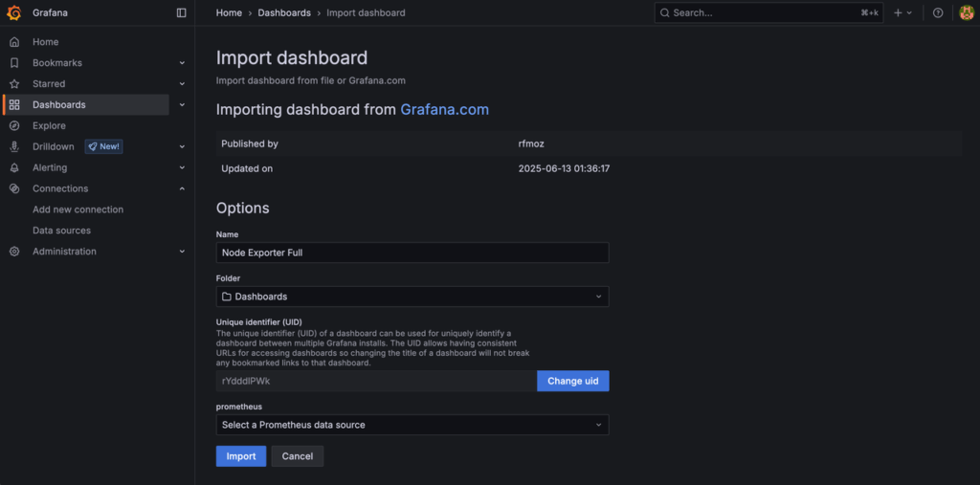Click the top Search input box
The image size is (980, 485).
(768, 12)
